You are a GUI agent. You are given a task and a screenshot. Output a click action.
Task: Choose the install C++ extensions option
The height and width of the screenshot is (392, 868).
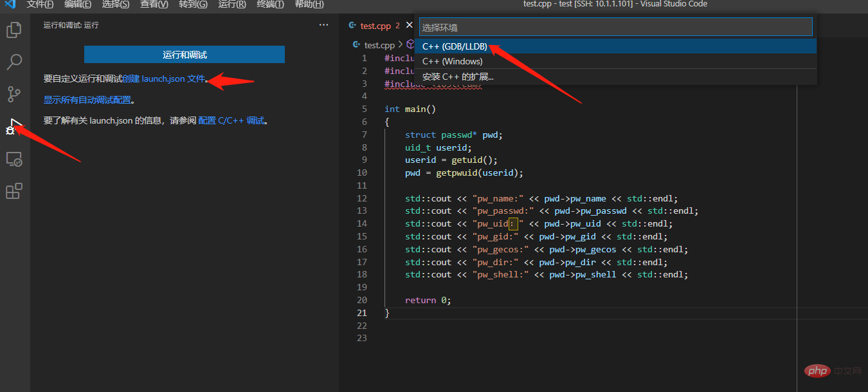tap(458, 77)
